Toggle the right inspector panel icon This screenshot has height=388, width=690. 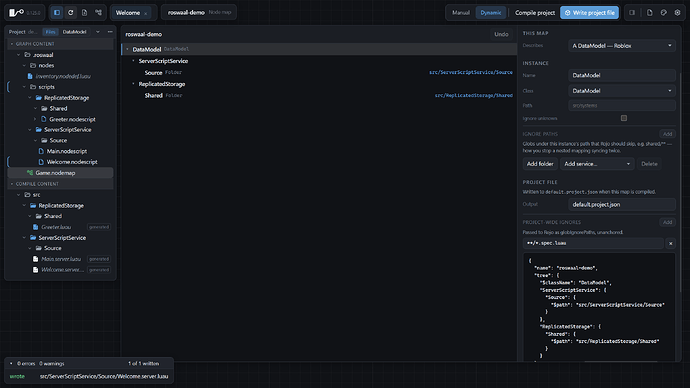(632, 12)
